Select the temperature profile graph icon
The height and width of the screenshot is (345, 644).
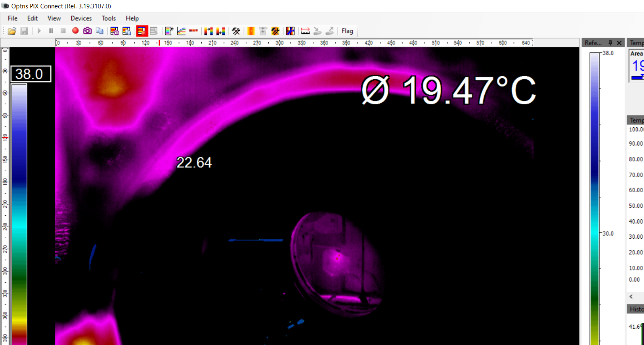(x=181, y=31)
